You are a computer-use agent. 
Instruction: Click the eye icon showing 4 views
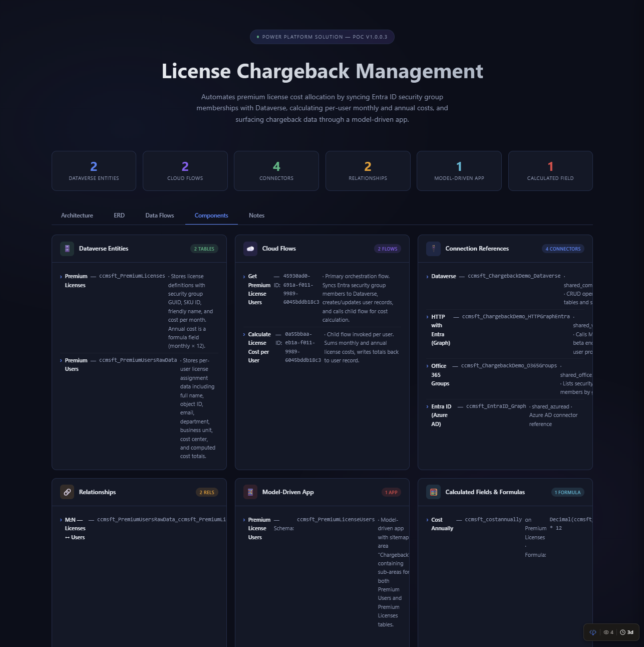click(x=607, y=632)
